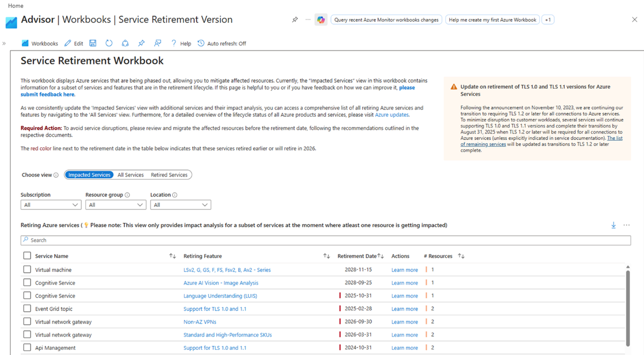Open Non-AZ VPNs feature link
This screenshot has height=355, width=644.
coord(199,322)
